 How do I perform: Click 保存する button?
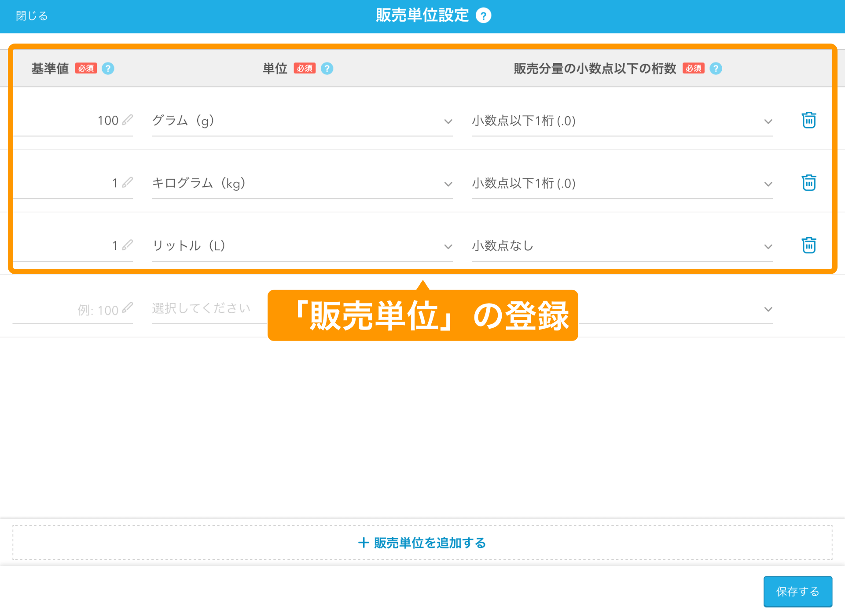click(797, 591)
